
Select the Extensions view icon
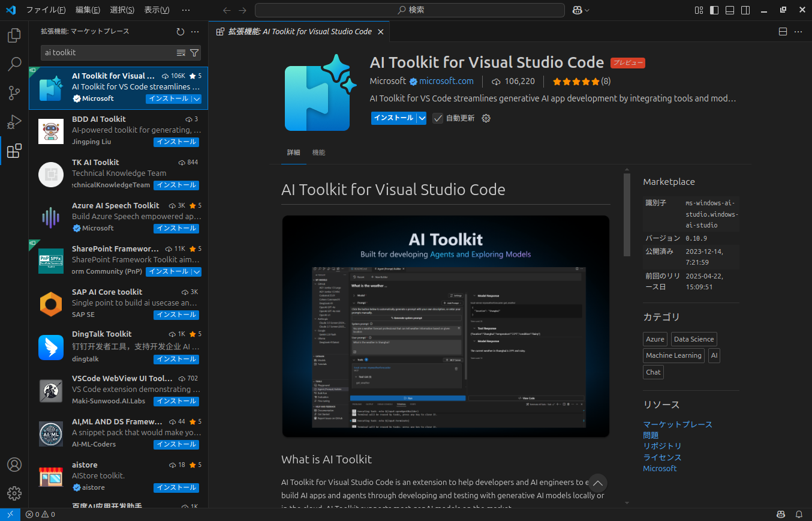[x=14, y=151]
